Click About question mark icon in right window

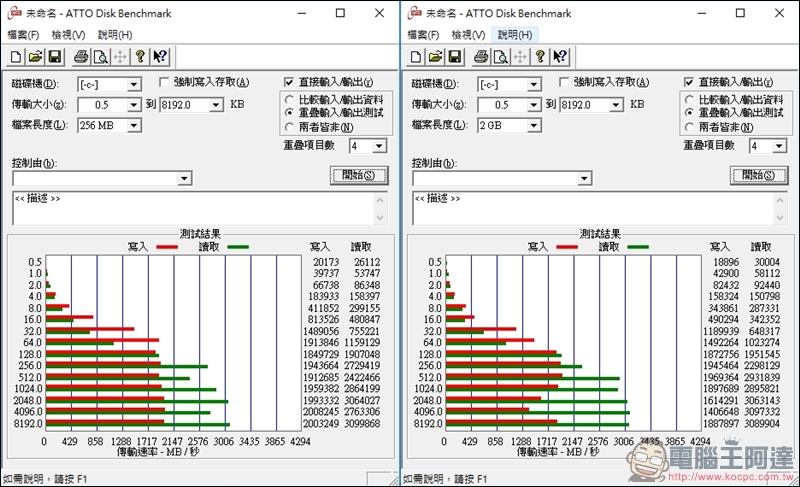click(x=540, y=57)
